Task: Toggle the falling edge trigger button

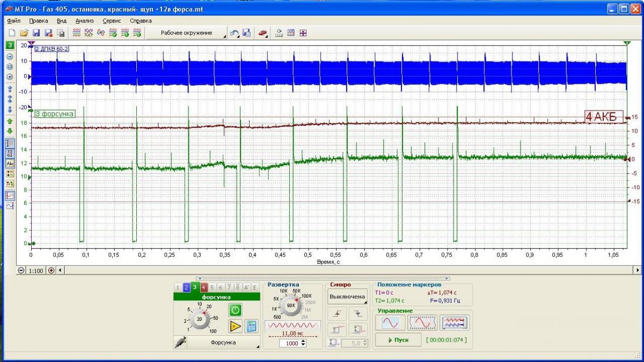Action: tap(357, 314)
